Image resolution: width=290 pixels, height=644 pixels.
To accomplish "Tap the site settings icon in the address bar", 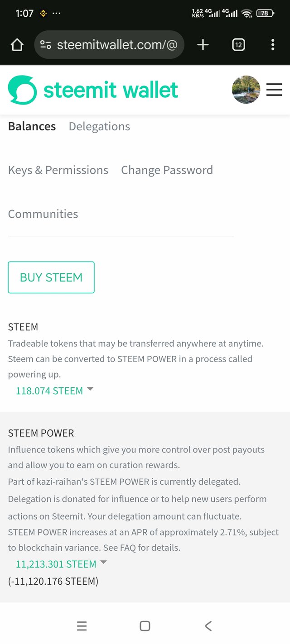I will [45, 45].
